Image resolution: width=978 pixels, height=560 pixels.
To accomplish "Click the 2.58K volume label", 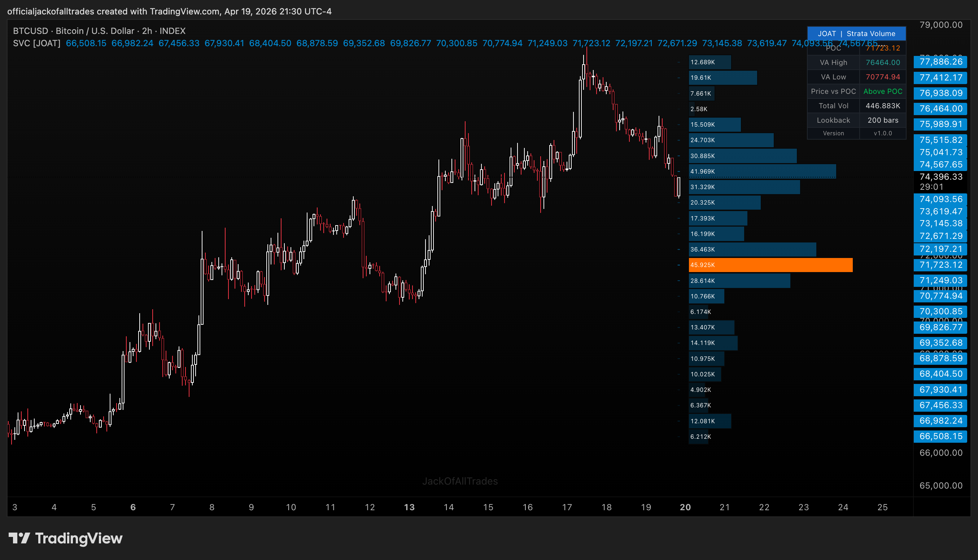I will [x=698, y=109].
